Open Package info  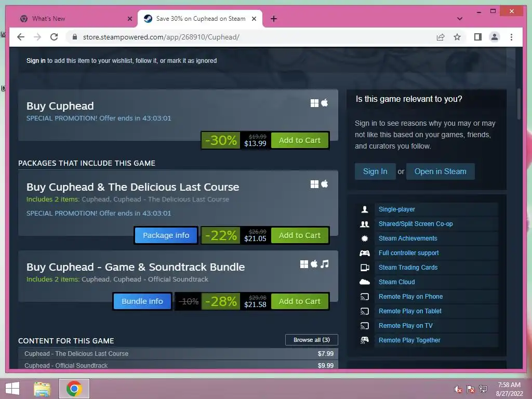(x=166, y=235)
